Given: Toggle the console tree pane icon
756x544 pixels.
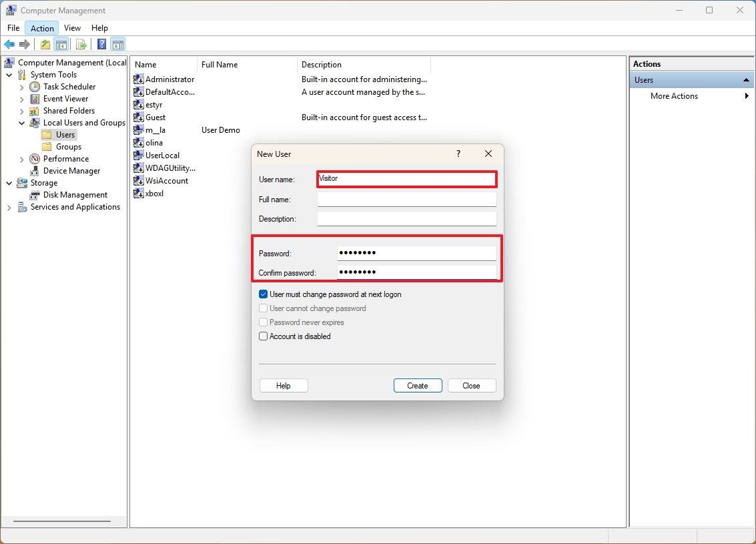Looking at the screenshot, I should (x=61, y=44).
